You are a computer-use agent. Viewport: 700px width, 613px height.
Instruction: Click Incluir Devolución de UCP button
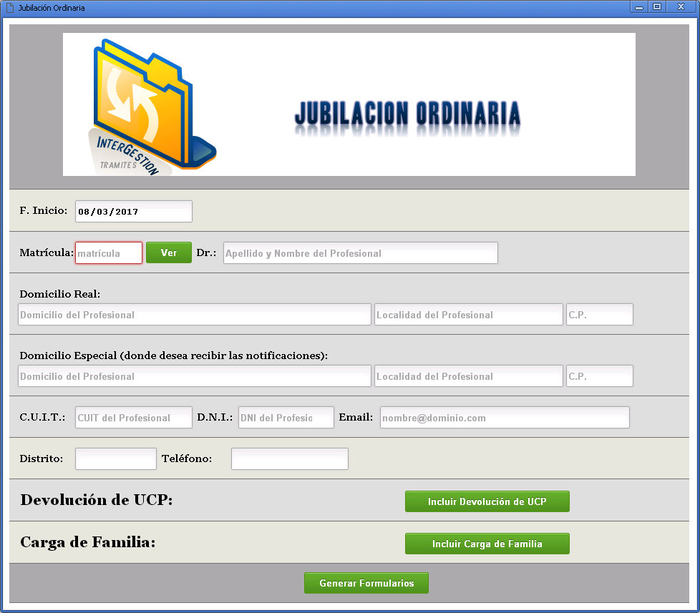click(487, 501)
